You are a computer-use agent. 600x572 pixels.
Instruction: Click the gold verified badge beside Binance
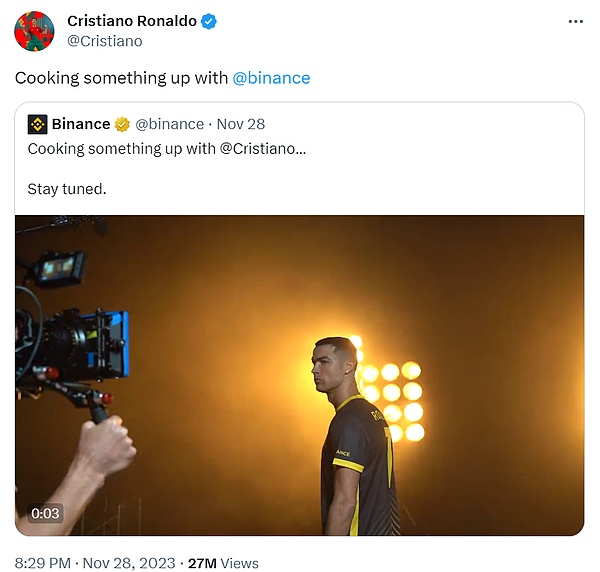[x=122, y=124]
